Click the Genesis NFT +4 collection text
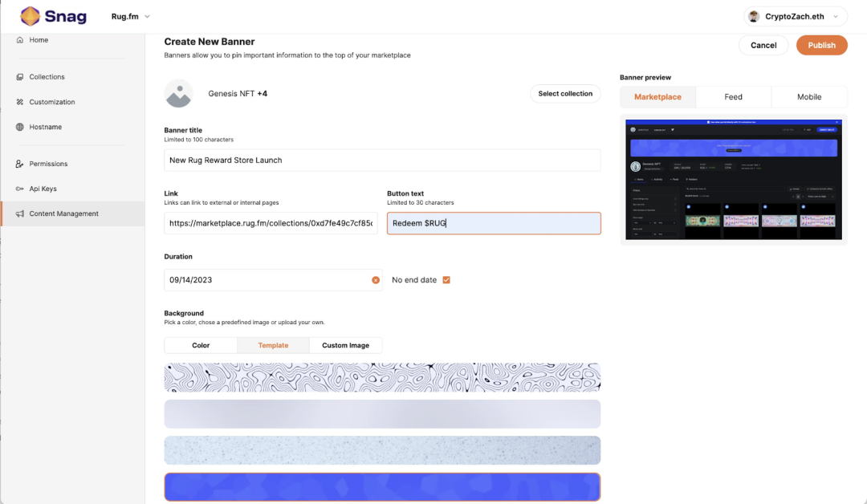This screenshot has width=867, height=504. [x=238, y=93]
